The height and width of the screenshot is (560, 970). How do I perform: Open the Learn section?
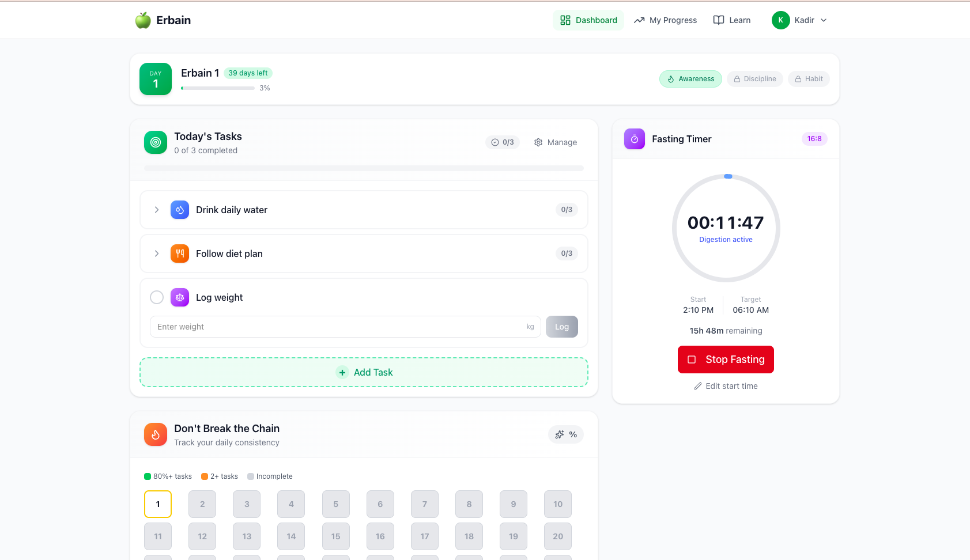point(731,20)
